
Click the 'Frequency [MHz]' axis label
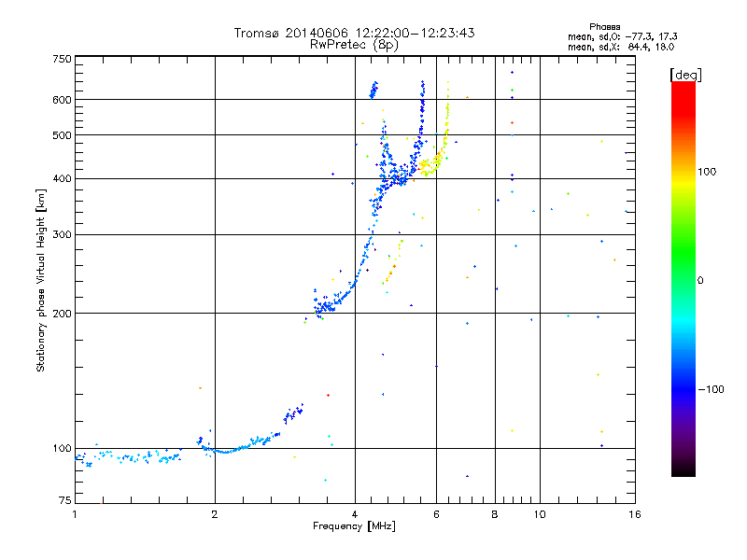tap(354, 526)
